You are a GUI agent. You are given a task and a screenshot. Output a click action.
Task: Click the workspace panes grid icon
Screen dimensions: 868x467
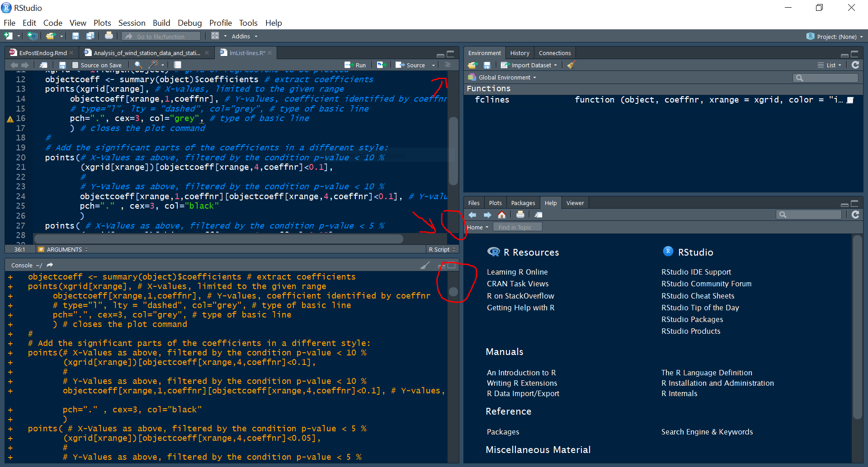pos(215,36)
